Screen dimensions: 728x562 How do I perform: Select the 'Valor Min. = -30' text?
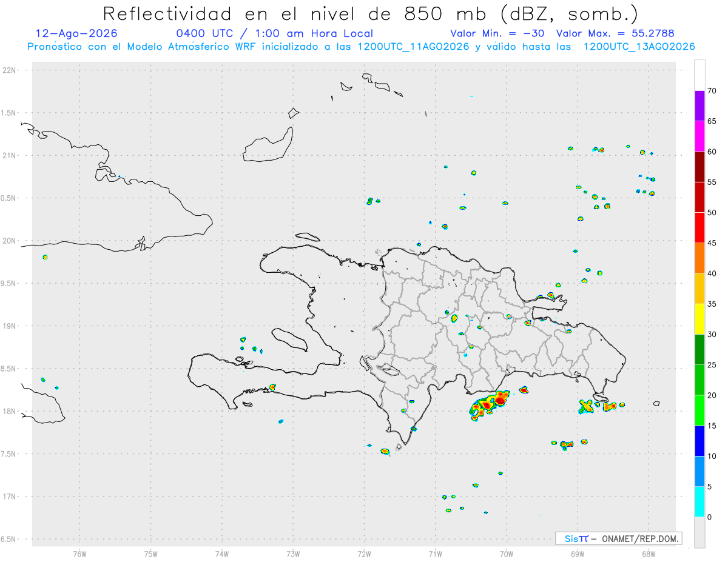click(497, 33)
